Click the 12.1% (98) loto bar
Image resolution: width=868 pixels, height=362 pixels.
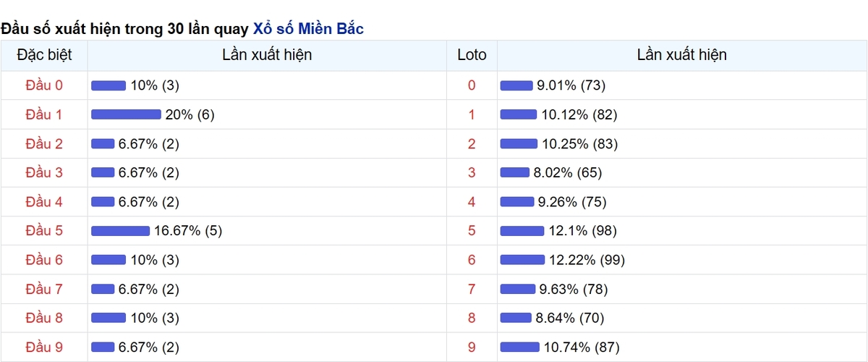[x=522, y=231]
